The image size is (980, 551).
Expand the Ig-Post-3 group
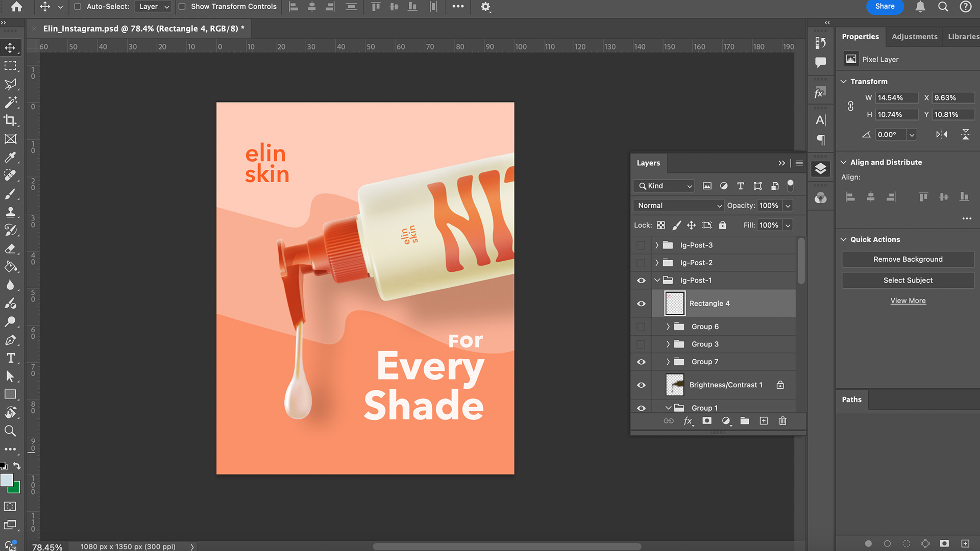657,245
